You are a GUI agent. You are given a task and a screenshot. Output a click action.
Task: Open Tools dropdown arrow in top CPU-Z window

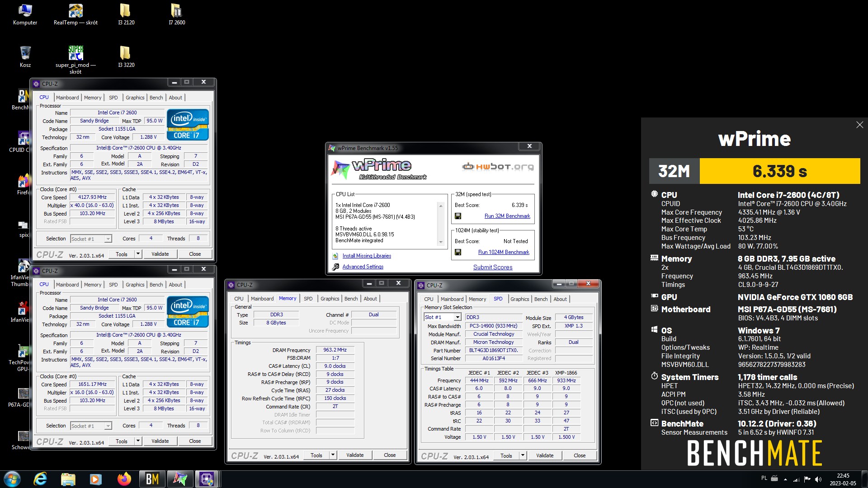pos(138,254)
